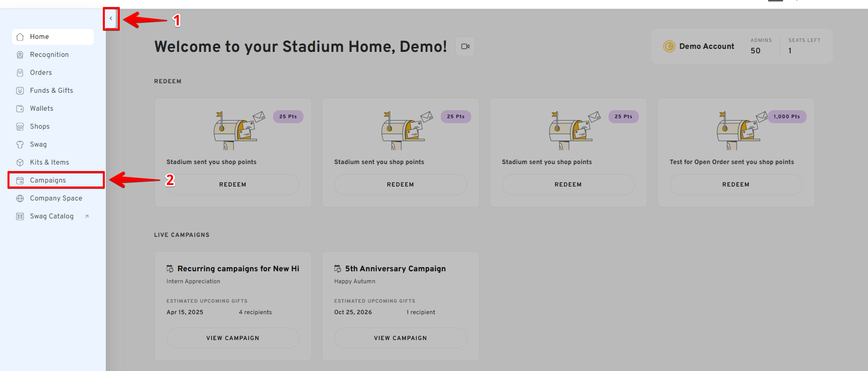Click the Swag t-shirt icon

pos(20,145)
